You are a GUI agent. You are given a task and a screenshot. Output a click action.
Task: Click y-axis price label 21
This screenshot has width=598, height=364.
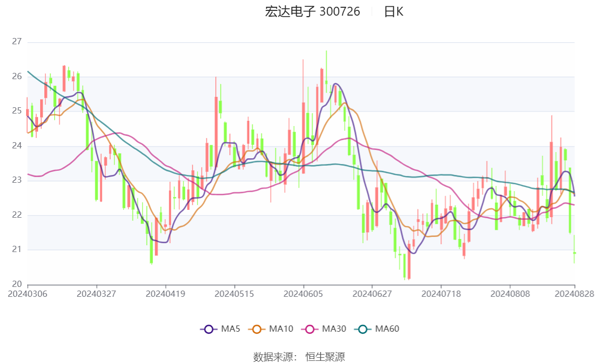pyautogui.click(x=17, y=249)
